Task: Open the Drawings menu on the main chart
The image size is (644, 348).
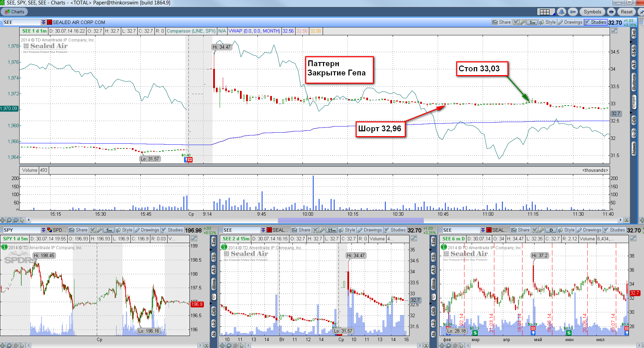Action: coord(570,22)
